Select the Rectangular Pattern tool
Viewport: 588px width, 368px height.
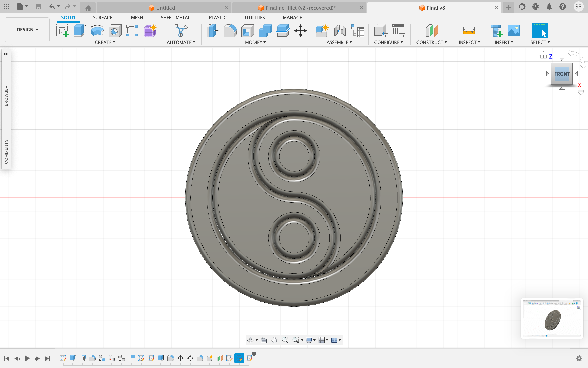pyautogui.click(x=132, y=31)
